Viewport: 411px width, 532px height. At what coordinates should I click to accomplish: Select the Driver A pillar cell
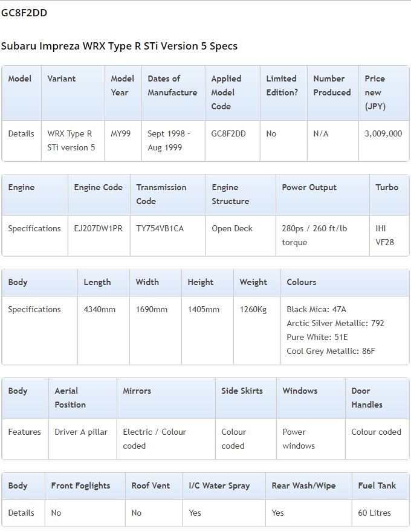coord(83,439)
